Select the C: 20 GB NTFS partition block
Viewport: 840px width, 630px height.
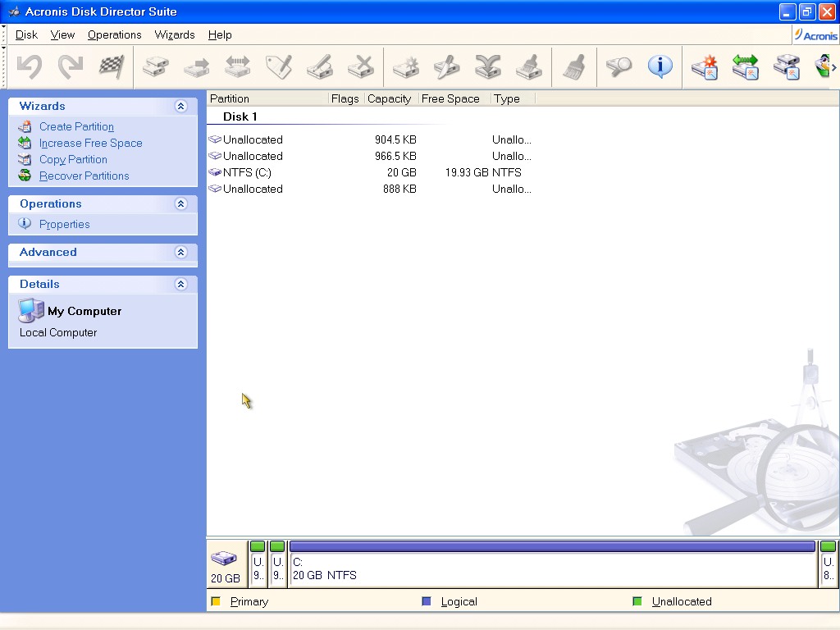[552, 564]
